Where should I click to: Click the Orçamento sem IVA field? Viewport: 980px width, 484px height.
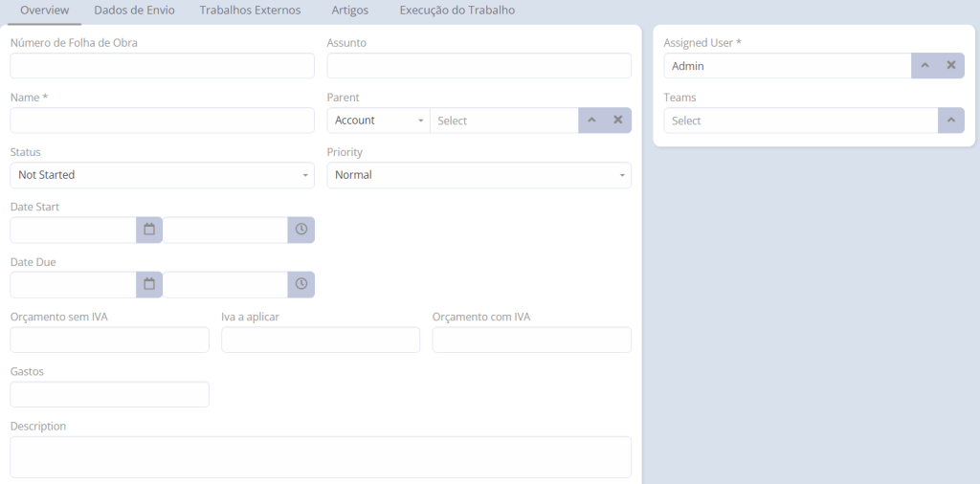coord(109,340)
